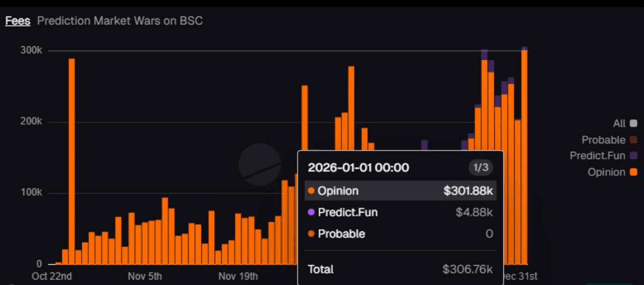Viewport: 644px width, 285px height.
Task: Click the Total row in the tooltip
Action: click(400, 269)
